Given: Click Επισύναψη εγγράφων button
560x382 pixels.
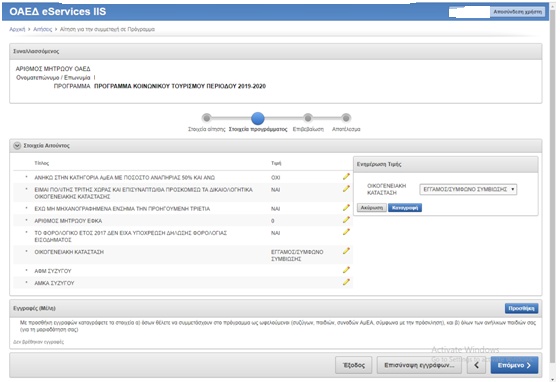Looking at the screenshot, I should [419, 365].
